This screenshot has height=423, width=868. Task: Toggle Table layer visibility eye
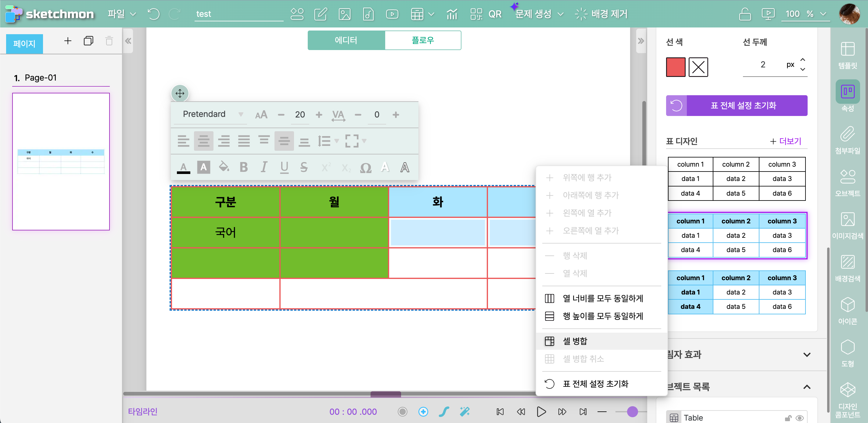point(799,418)
